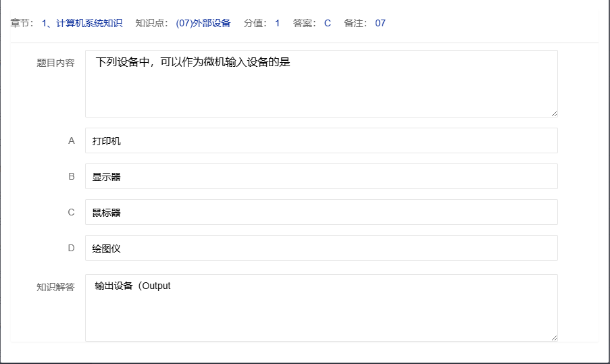
Task: Focus the option A field containing 打印机
Action: pos(321,140)
